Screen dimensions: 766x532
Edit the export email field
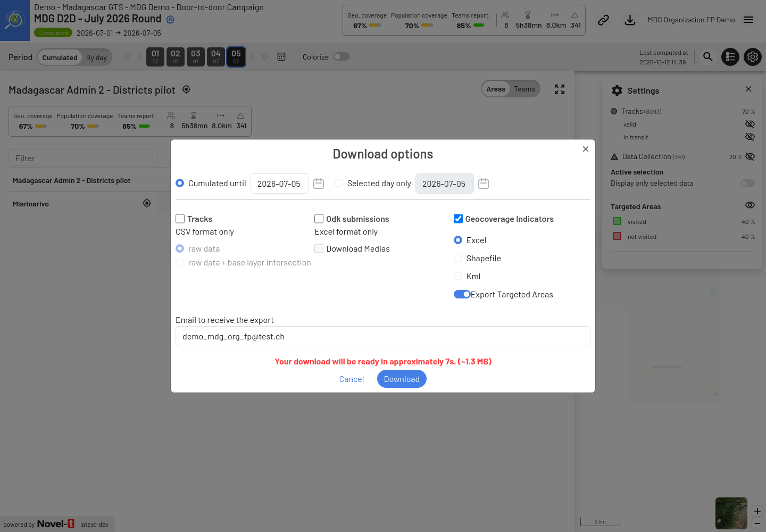click(x=383, y=336)
